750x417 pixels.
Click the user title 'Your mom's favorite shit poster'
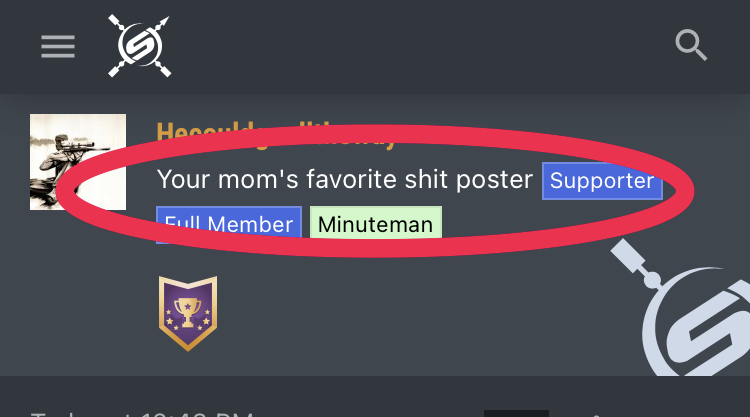pos(345,180)
